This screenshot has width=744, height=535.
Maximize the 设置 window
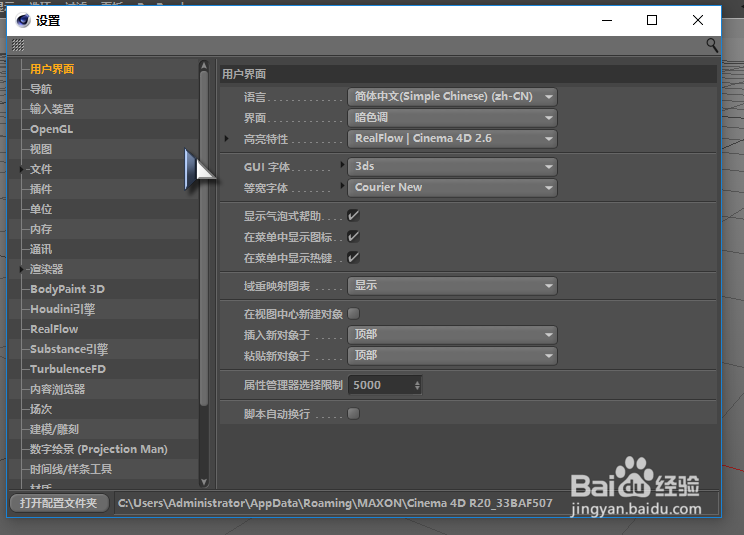pyautogui.click(x=652, y=20)
